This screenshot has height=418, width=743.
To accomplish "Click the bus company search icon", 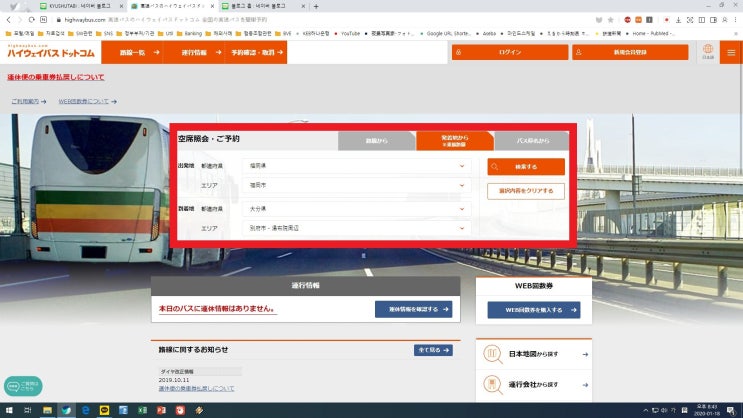I will (x=493, y=384).
